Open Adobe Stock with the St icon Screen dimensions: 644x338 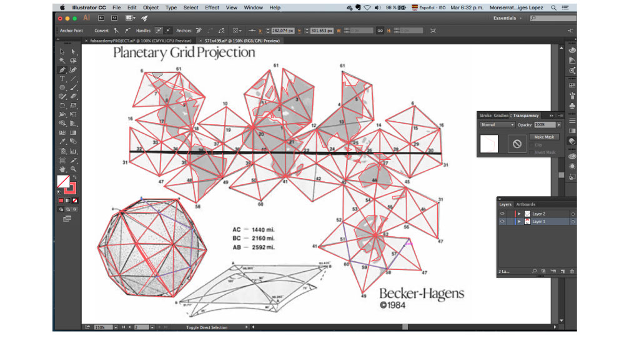[x=114, y=18]
